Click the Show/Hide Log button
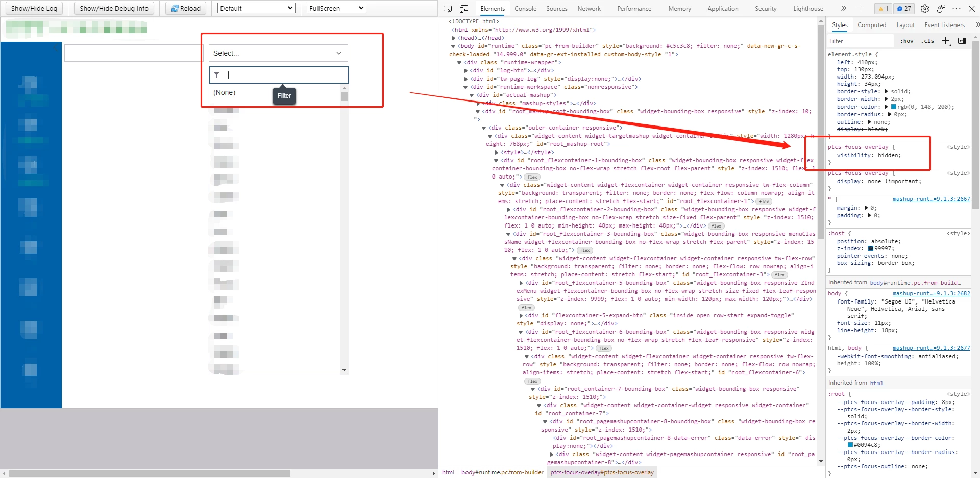The image size is (980, 478). pyautogui.click(x=34, y=8)
